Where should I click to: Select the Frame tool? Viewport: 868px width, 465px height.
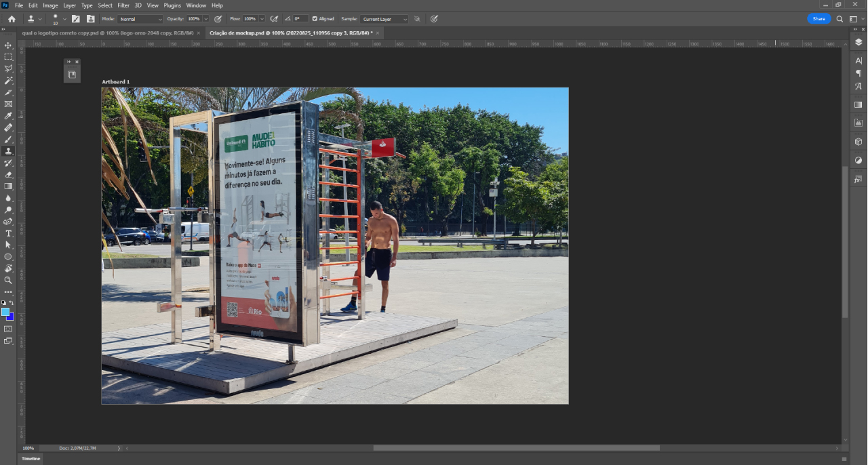(x=8, y=104)
